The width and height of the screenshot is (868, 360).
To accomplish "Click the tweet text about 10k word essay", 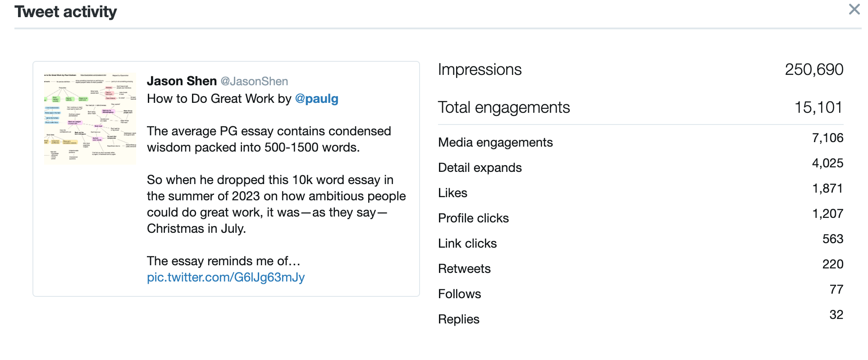I will [x=276, y=204].
